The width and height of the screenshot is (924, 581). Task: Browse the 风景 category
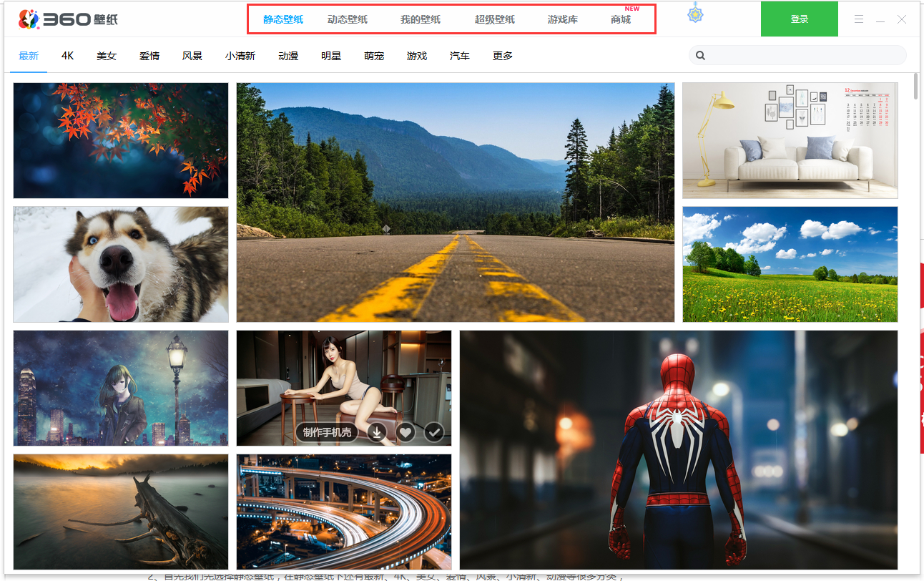pyautogui.click(x=192, y=56)
